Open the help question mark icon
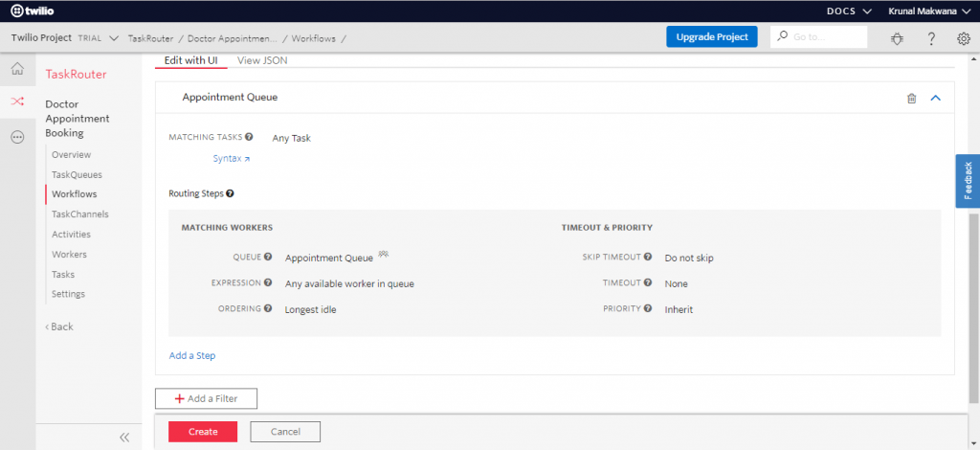Viewport: 980px width, 450px height. (931, 38)
